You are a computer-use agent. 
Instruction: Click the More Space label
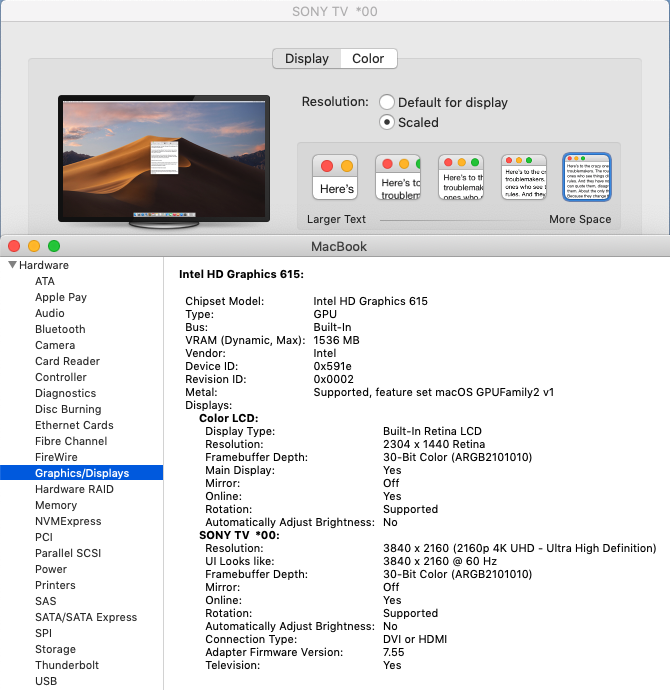coord(580,219)
